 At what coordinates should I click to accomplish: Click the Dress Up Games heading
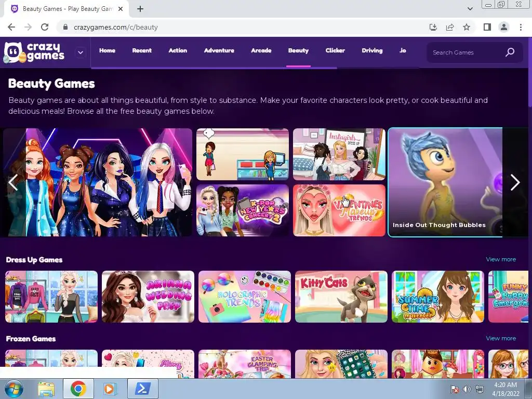[34, 260]
